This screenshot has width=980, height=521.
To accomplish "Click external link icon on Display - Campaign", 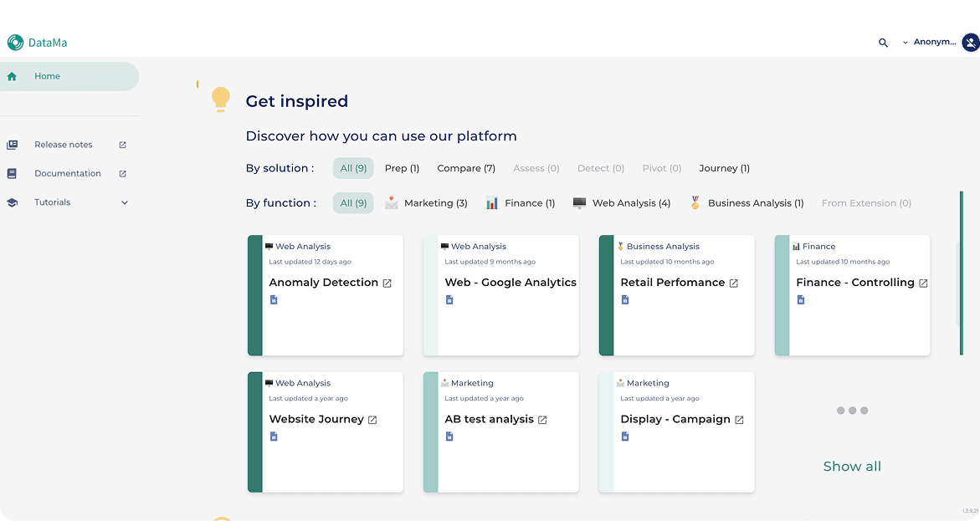I will coord(739,420).
